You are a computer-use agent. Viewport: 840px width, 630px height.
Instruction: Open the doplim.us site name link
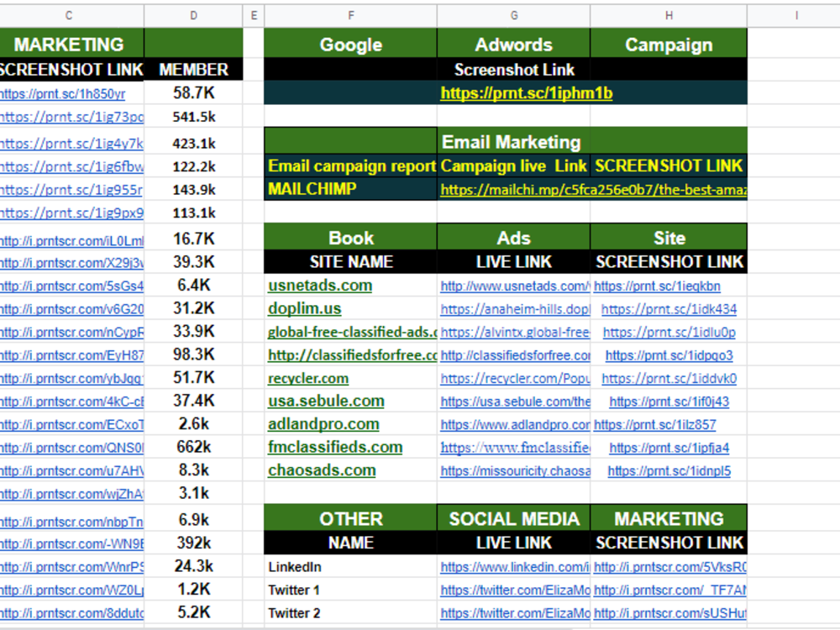pos(304,308)
